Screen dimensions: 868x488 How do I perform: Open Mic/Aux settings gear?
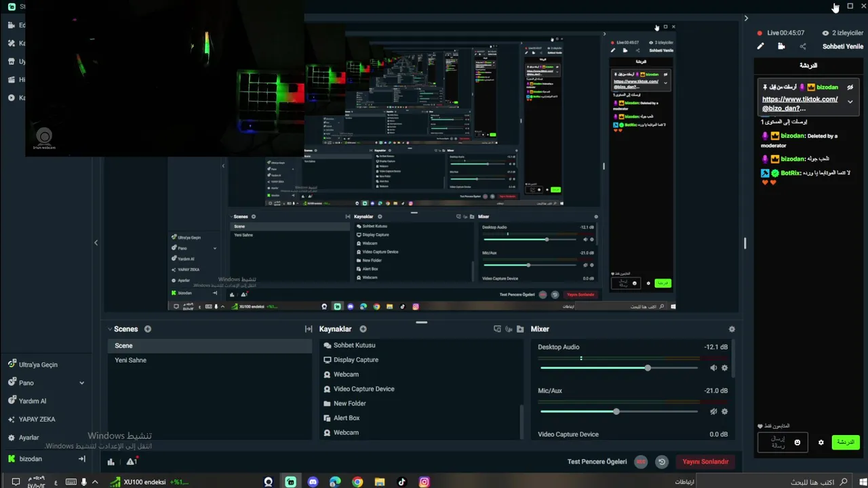724,411
